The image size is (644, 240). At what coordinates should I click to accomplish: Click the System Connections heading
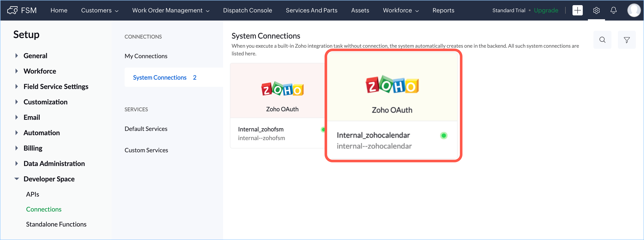[266, 36]
